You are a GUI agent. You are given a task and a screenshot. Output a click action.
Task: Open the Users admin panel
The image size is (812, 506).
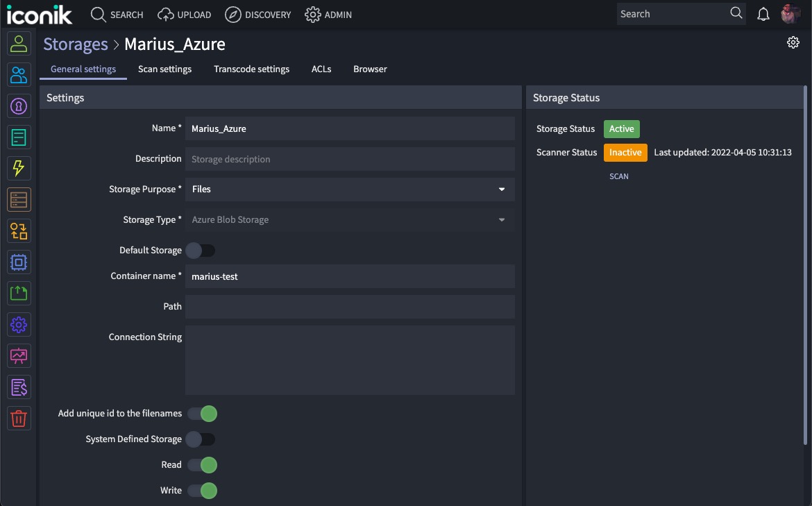coord(19,43)
